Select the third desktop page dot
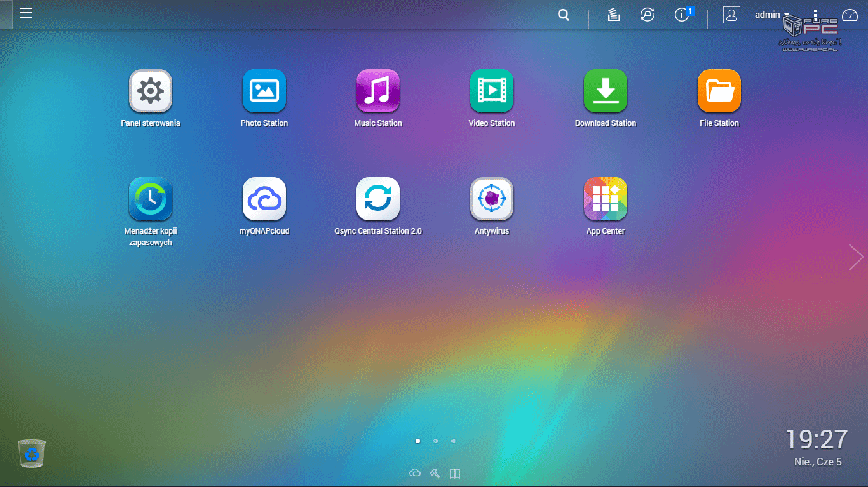The height and width of the screenshot is (487, 868). (x=453, y=441)
